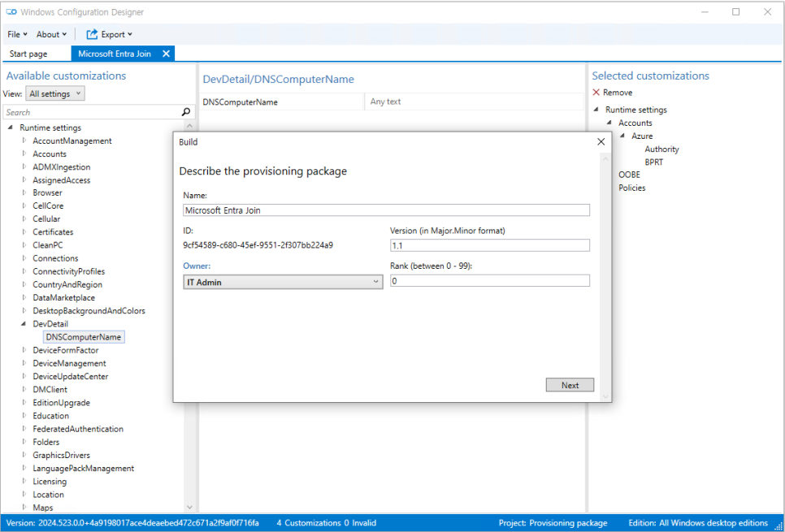Click the Remove button

[612, 92]
